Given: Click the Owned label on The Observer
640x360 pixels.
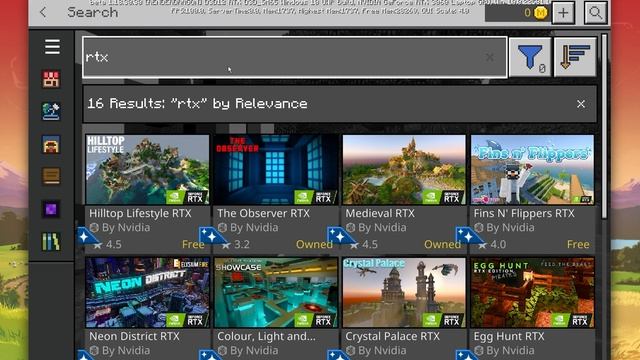Looking at the screenshot, I should pyautogui.click(x=314, y=244).
